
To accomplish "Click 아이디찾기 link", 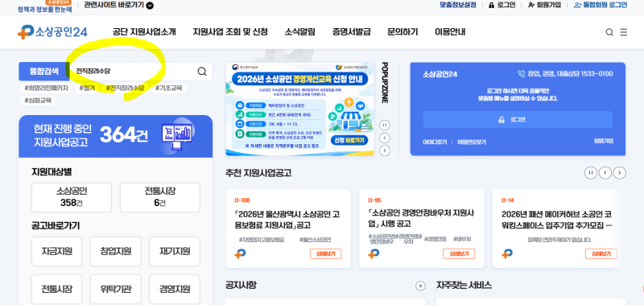I will [435, 142].
